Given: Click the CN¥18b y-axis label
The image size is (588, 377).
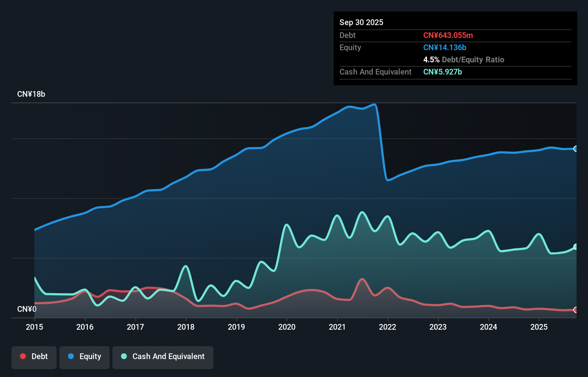Looking at the screenshot, I should [x=31, y=94].
